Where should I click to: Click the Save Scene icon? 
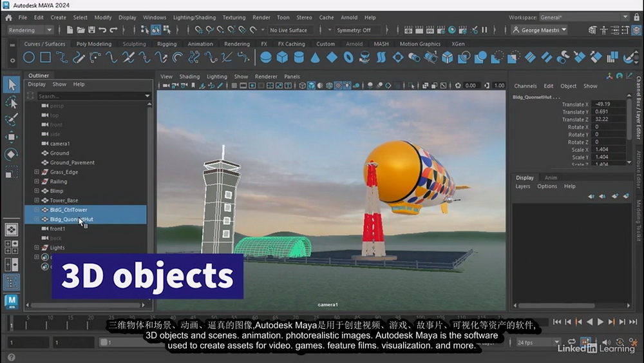coord(91,30)
